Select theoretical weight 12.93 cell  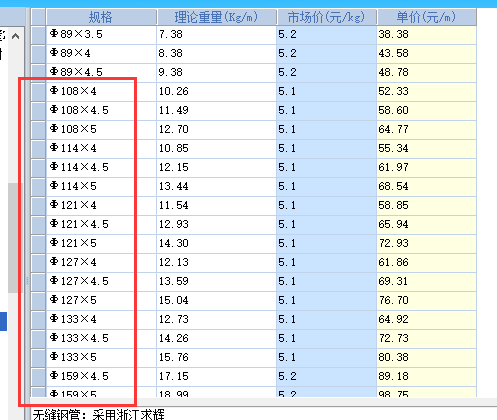click(217, 224)
